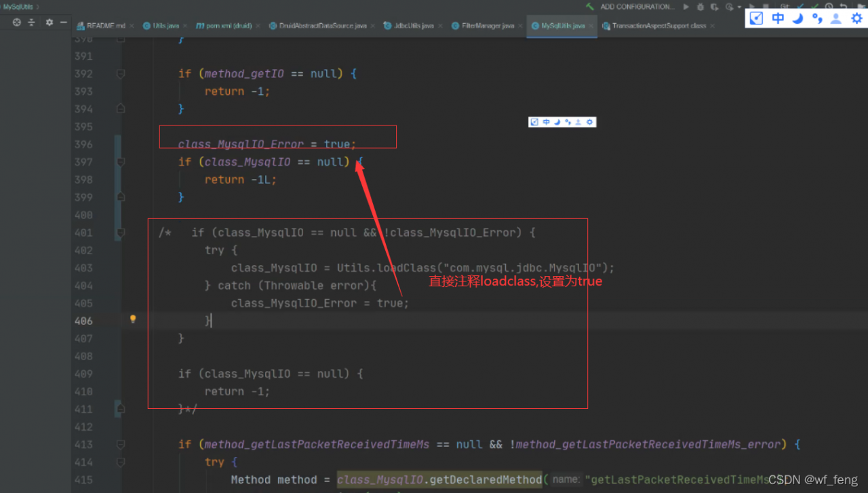Click 'catch (Throwable error)' on line 404
Screen dimensions: 868x493
(297, 285)
